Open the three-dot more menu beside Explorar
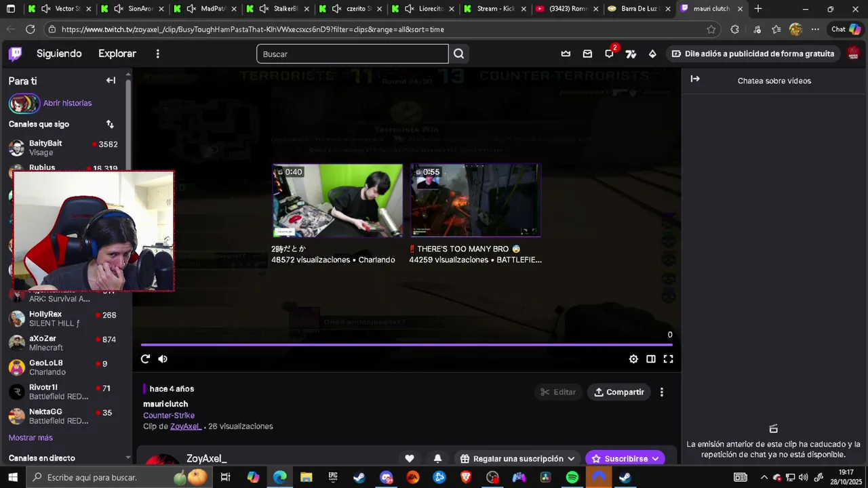The height and width of the screenshot is (488, 868). click(x=158, y=54)
